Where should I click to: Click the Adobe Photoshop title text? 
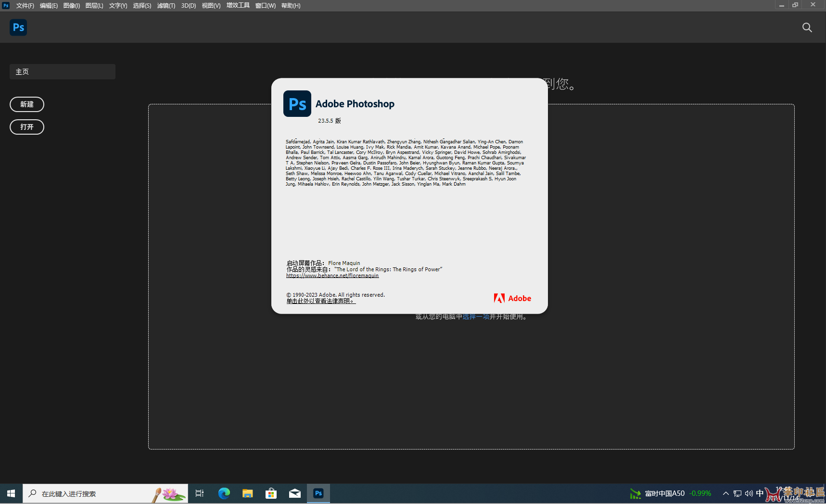tap(355, 104)
